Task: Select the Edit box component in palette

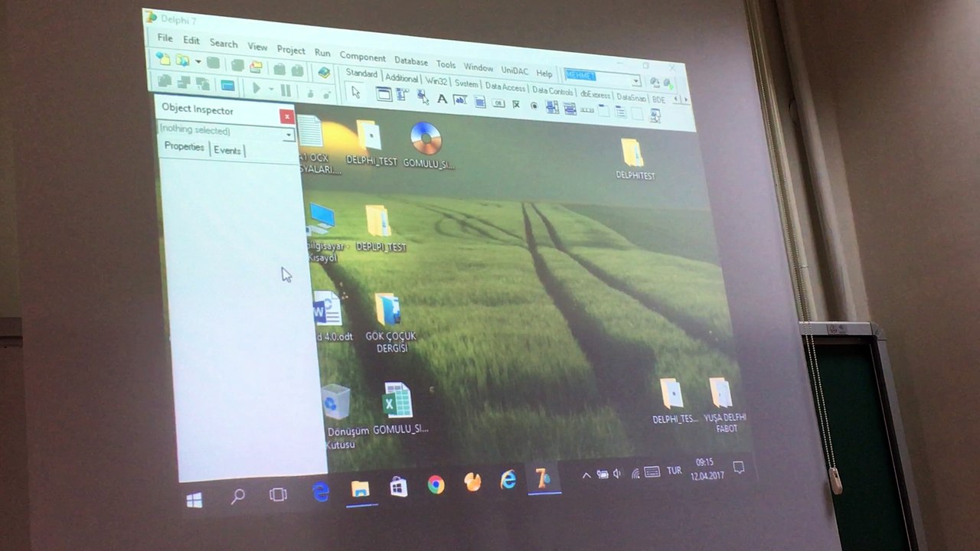Action: click(x=460, y=100)
